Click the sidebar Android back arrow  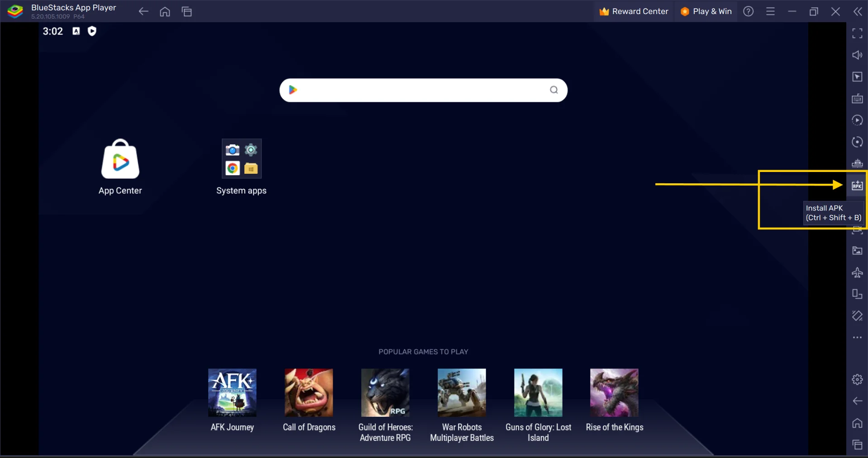coord(857,401)
